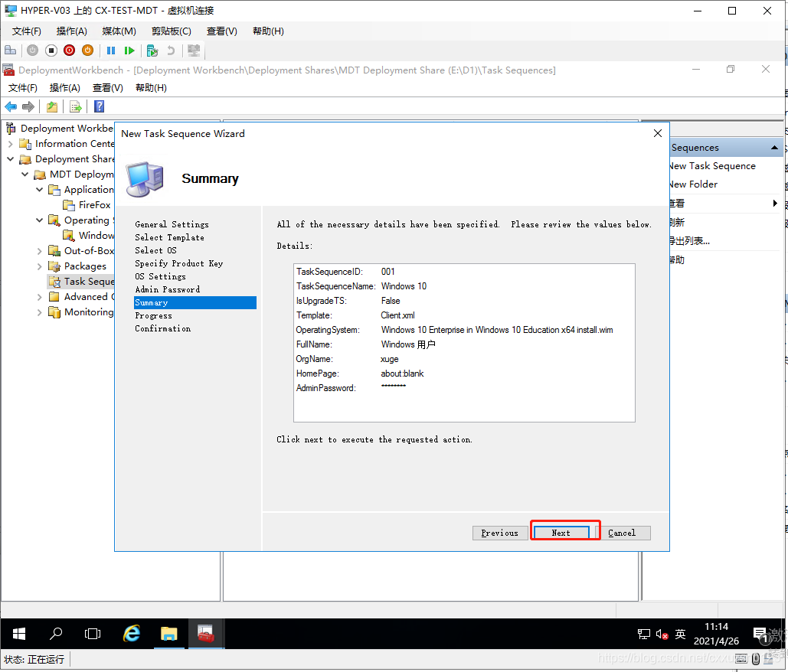This screenshot has width=788, height=672.
Task: Open 文件(F) menu of the VM connection window
Action: [27, 31]
